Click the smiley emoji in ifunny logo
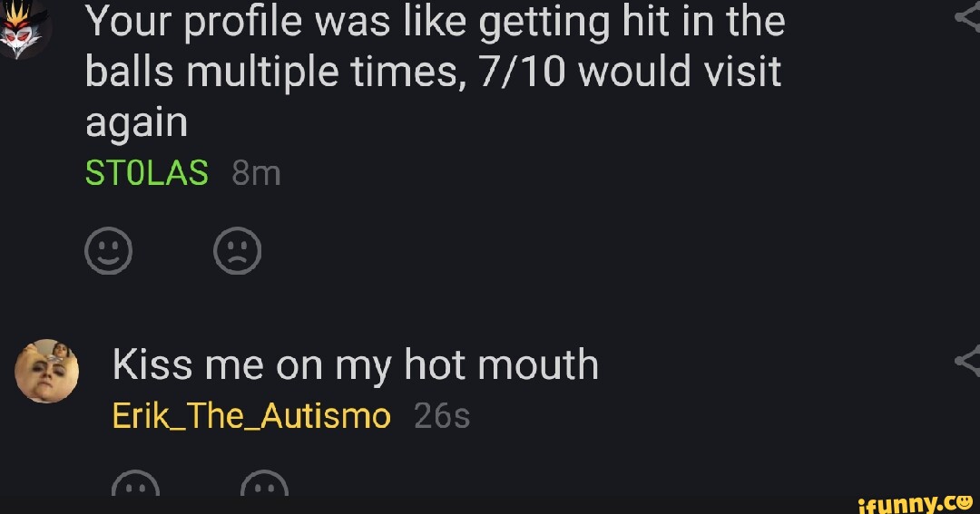Viewport: 980px width, 514px height. tap(965, 499)
